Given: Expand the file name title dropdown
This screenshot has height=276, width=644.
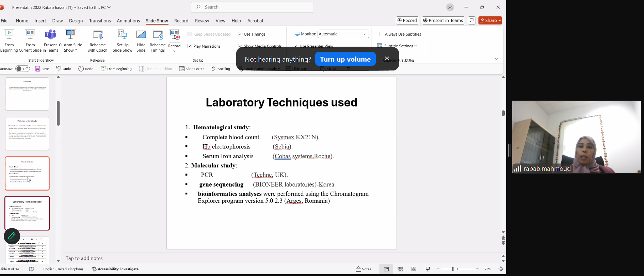Looking at the screenshot, I should [x=109, y=7].
